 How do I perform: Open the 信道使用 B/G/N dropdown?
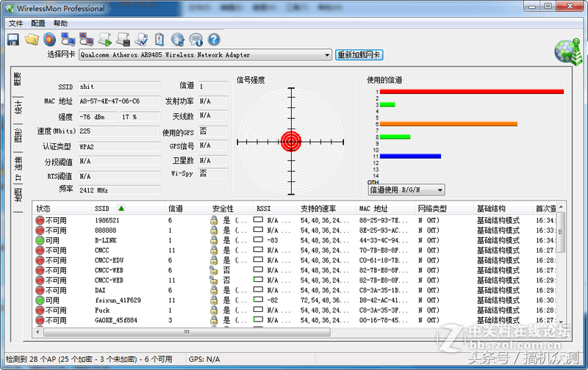click(406, 190)
